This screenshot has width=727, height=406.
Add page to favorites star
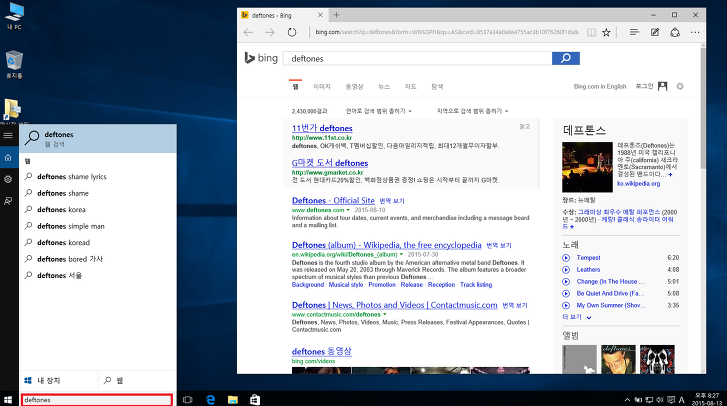(606, 32)
